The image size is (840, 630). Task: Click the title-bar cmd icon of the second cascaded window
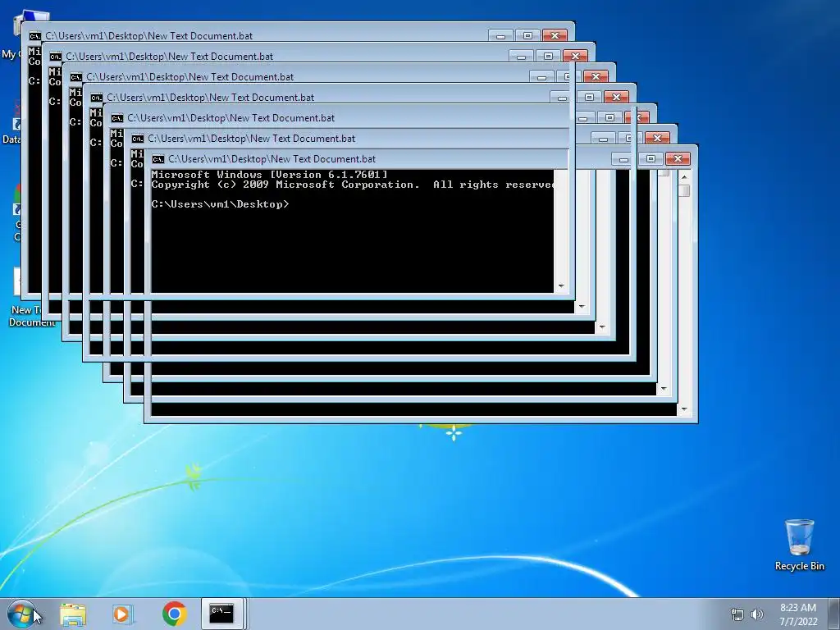coord(55,57)
